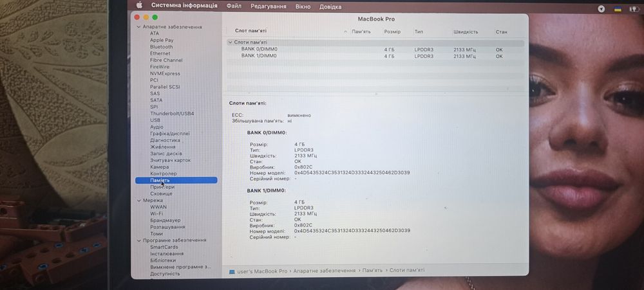The image size is (644, 290).
Task: Select Брандмауер under Мережа
Action: [165, 221]
